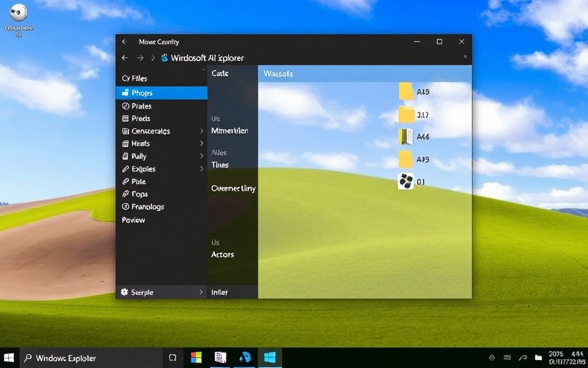This screenshot has width=588, height=368.
Task: Open the A46 file icon
Action: pos(405,137)
